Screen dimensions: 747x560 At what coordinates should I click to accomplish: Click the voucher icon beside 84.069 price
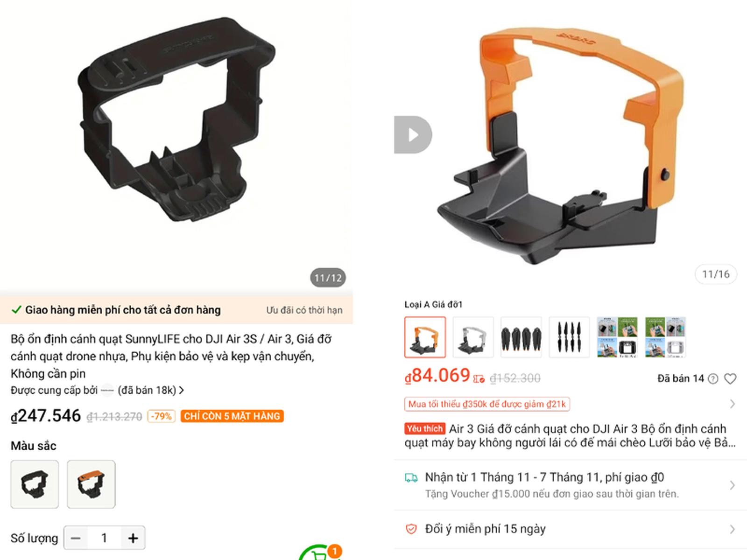pos(479,378)
